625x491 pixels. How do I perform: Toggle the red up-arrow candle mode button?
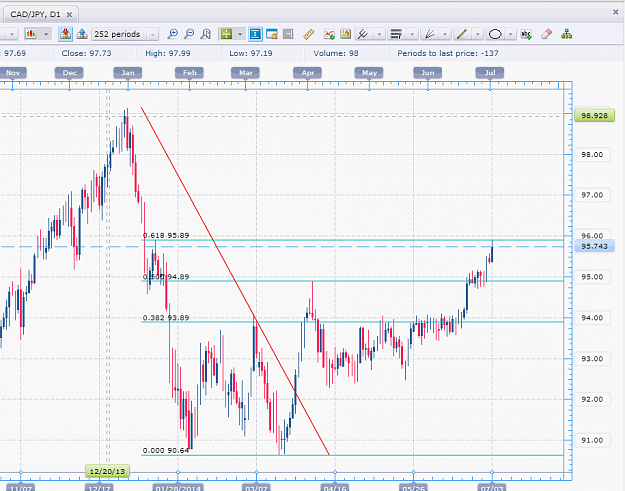65,34
